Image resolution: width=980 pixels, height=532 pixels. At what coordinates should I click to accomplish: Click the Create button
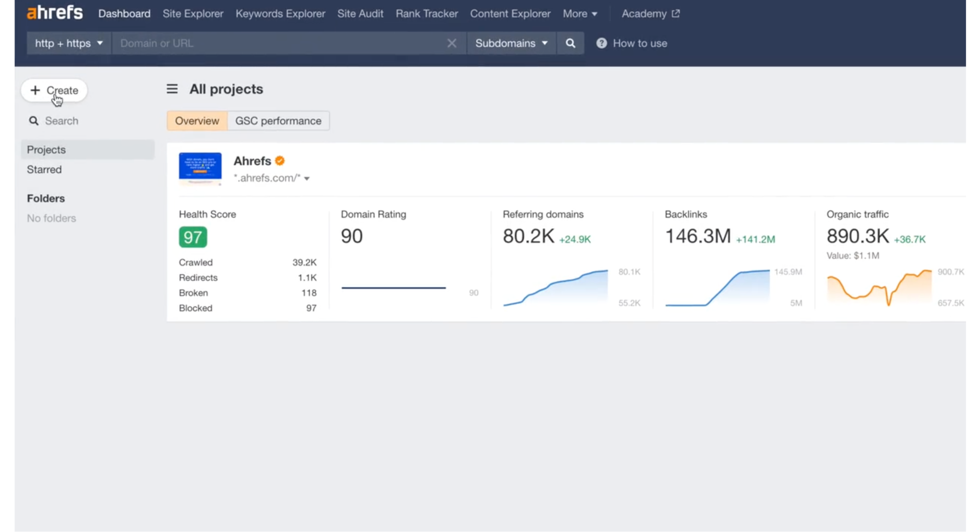(54, 90)
